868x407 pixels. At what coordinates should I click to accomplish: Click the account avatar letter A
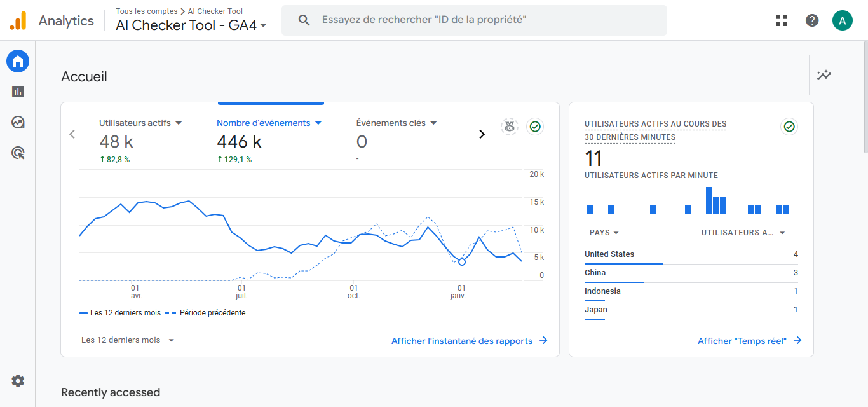coord(843,20)
